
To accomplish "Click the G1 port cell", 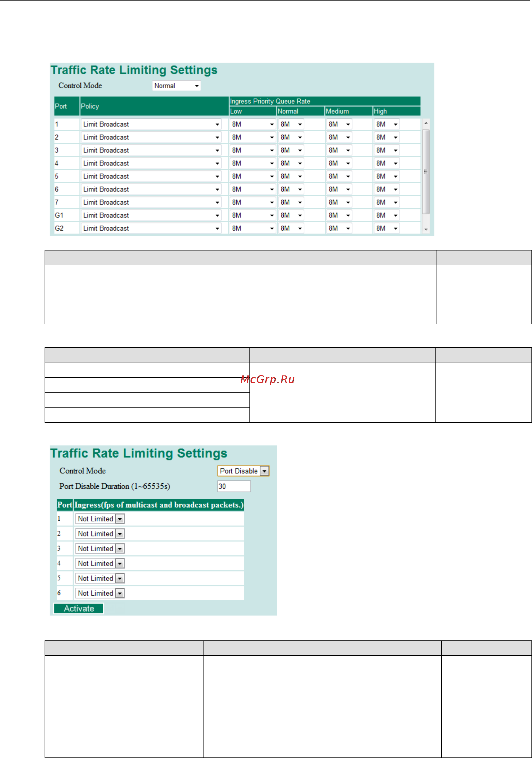I will tap(67, 215).
